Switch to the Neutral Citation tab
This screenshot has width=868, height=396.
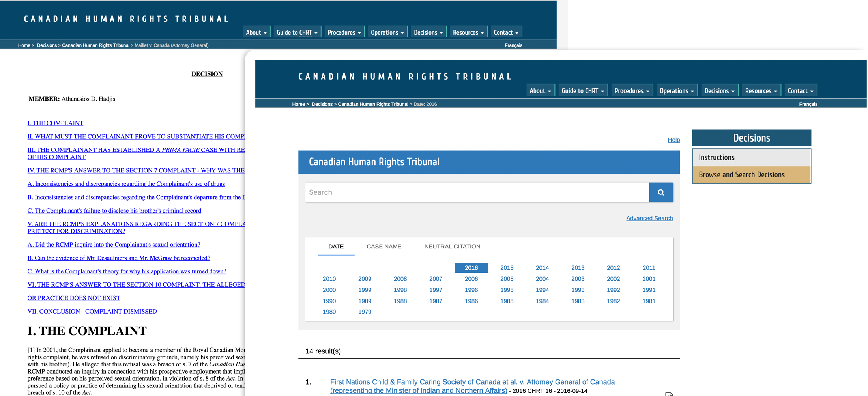(452, 247)
